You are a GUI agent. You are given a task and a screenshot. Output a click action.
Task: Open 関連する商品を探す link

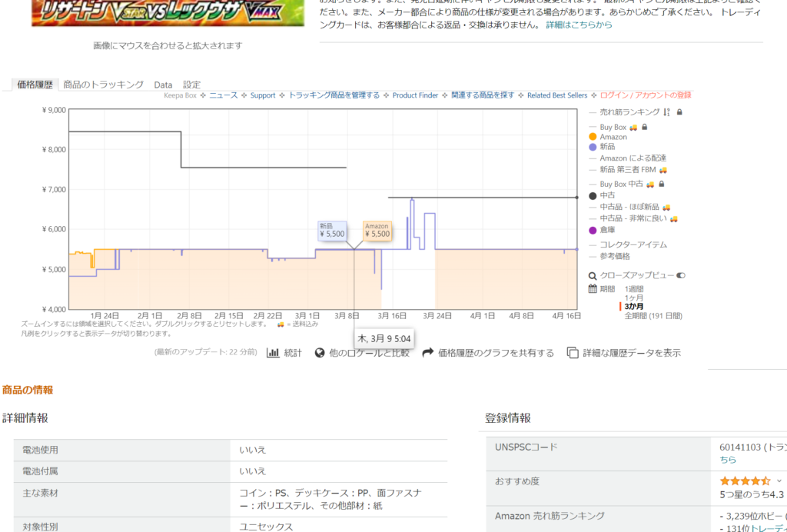(483, 95)
